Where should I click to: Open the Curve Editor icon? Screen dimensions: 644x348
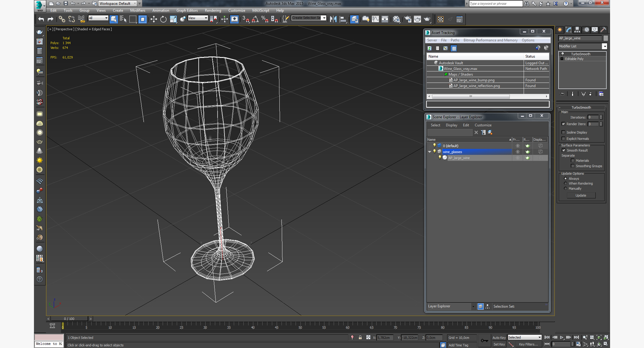tap(376, 19)
